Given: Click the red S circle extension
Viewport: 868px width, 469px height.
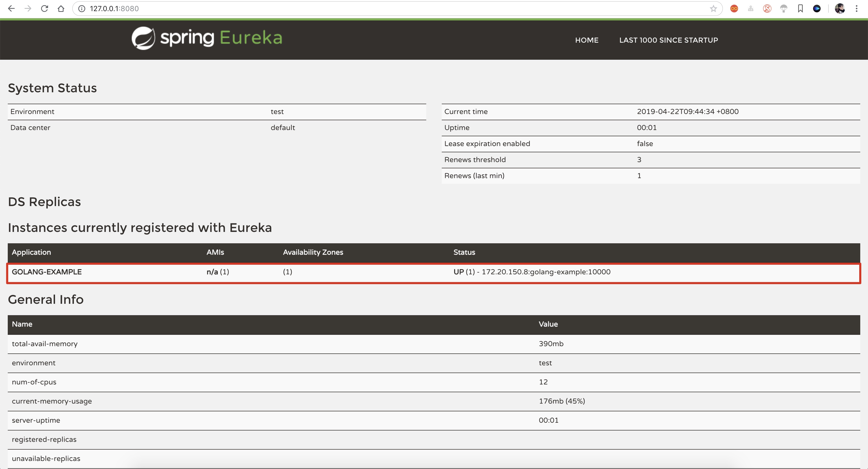Looking at the screenshot, I should (767, 9).
